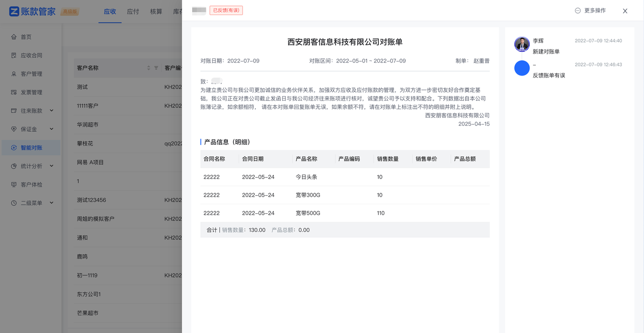Screen dimensions: 644x333
Task: Switch to the 核算 tab
Action: click(156, 12)
